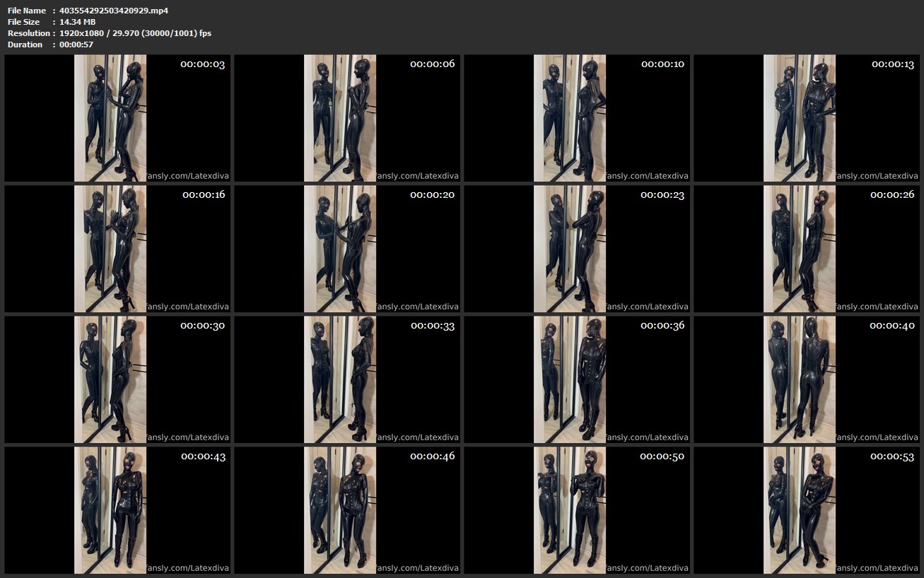Select the frame thumbnail stamped 00:00:10
The width and height of the screenshot is (924, 578).
(x=577, y=118)
